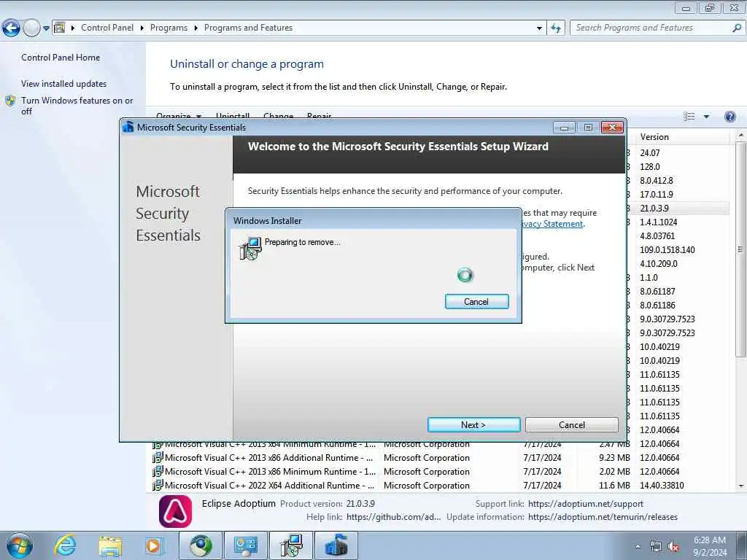Click the Microsoft Security Essentials title icon

click(x=128, y=127)
